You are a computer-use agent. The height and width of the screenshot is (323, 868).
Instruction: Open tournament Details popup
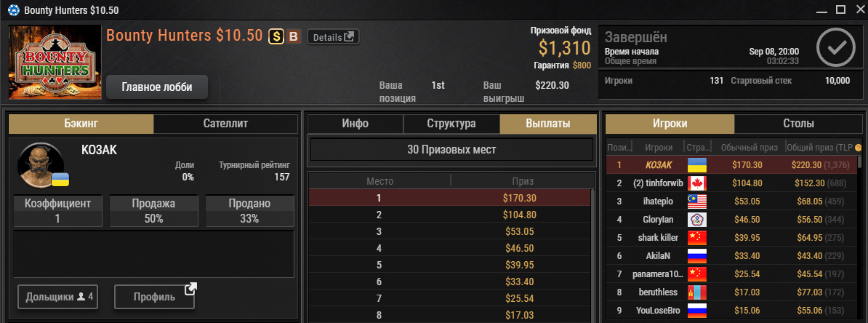pos(333,37)
